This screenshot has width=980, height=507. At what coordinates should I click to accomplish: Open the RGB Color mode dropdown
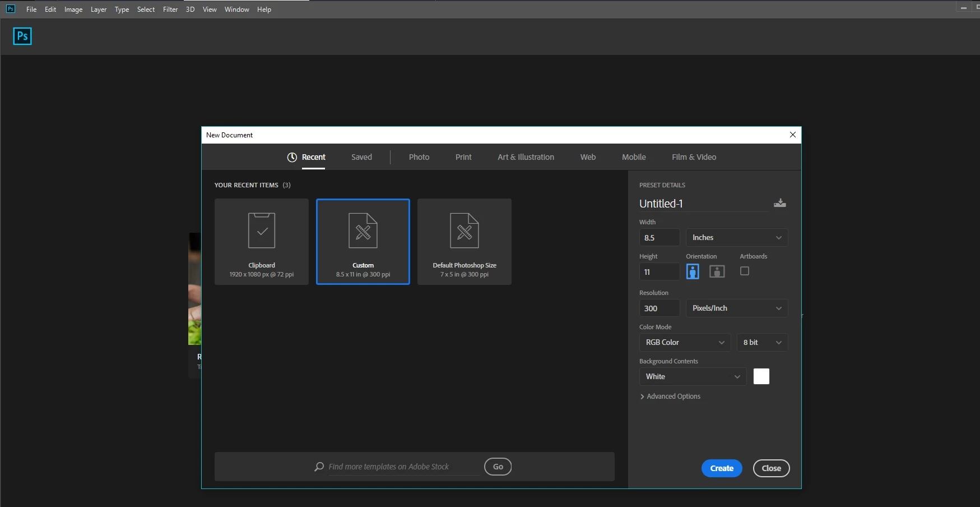[685, 343]
